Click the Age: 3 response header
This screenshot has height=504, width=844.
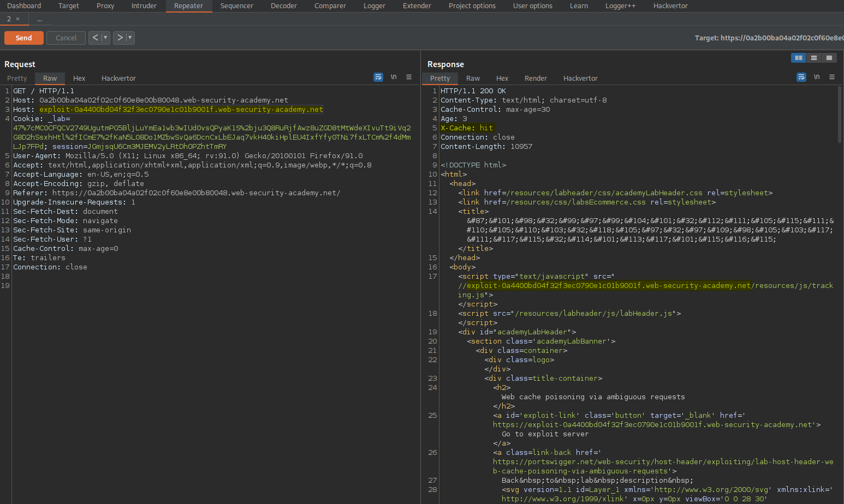point(454,118)
